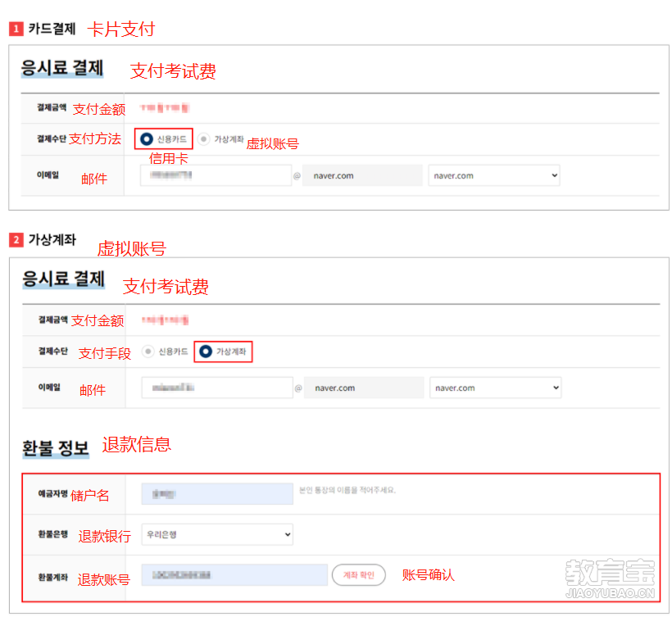This screenshot has height=617, width=672.
Task: Open the 환불은행 dropdown showing 우리은행
Action: [x=216, y=534]
